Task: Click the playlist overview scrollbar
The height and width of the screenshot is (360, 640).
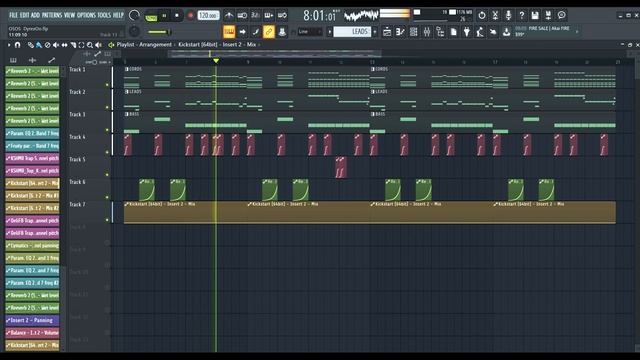Action: click(276, 53)
